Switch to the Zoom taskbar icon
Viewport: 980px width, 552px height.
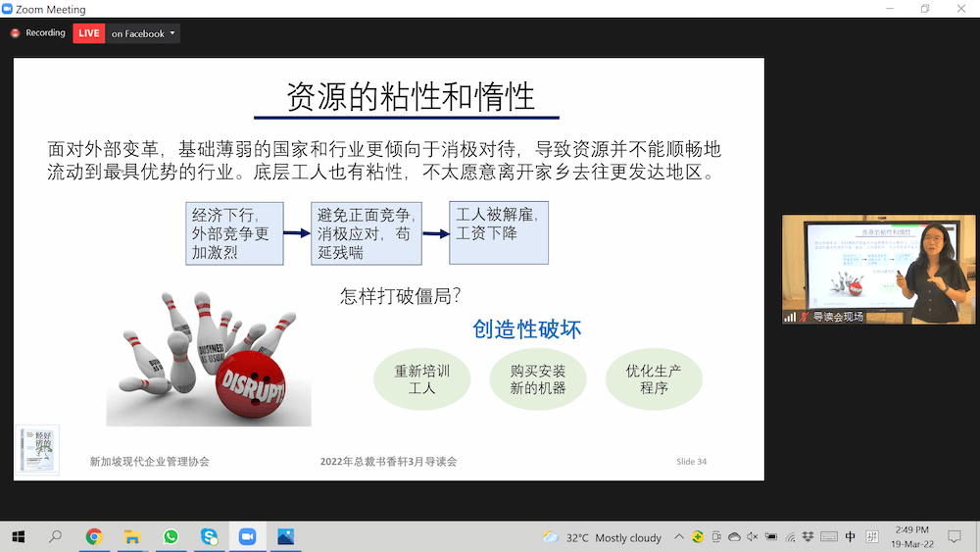247,536
